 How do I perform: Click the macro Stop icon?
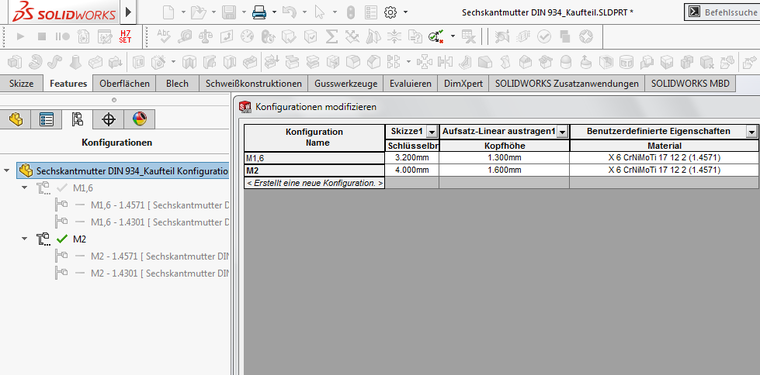(x=42, y=36)
